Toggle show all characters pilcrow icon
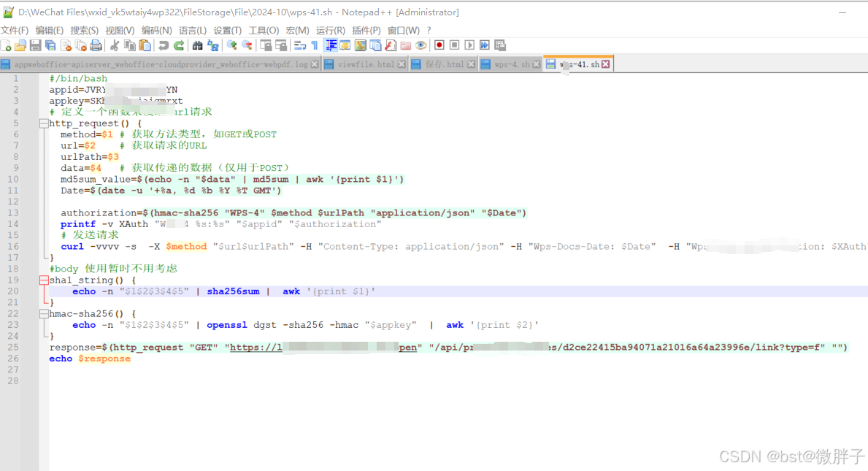Screen dimensions: 868x471 (x=315, y=45)
